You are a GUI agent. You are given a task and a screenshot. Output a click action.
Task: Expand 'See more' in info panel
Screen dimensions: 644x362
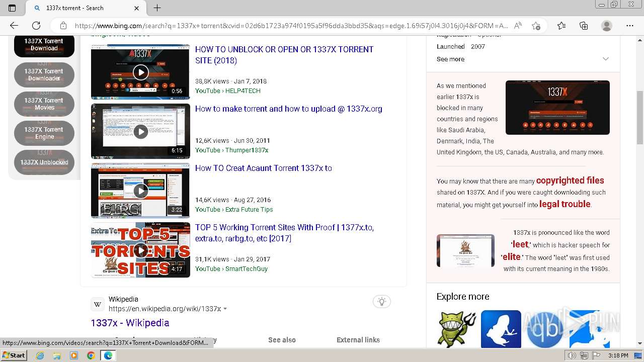click(x=451, y=59)
